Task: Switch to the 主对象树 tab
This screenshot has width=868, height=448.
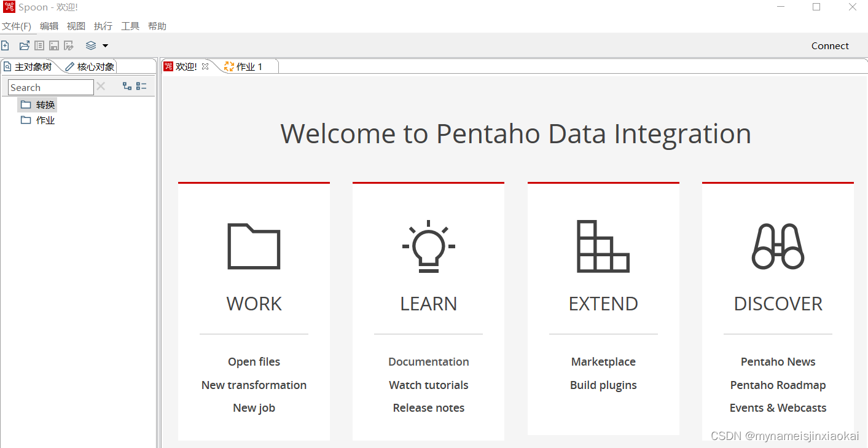Action: click(x=28, y=66)
